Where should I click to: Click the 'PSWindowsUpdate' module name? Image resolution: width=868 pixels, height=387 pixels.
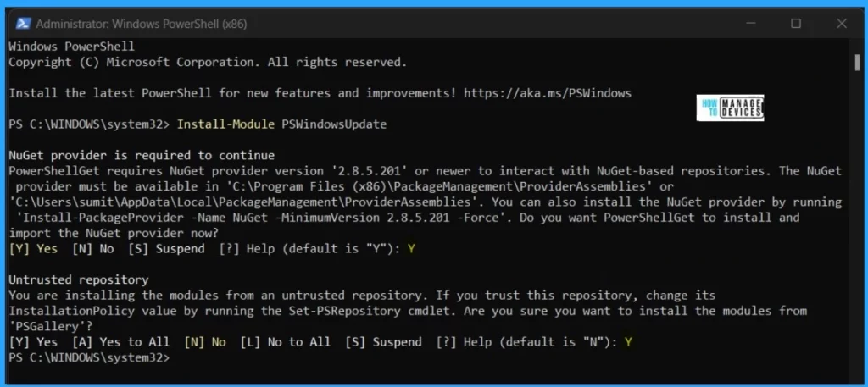(x=334, y=124)
